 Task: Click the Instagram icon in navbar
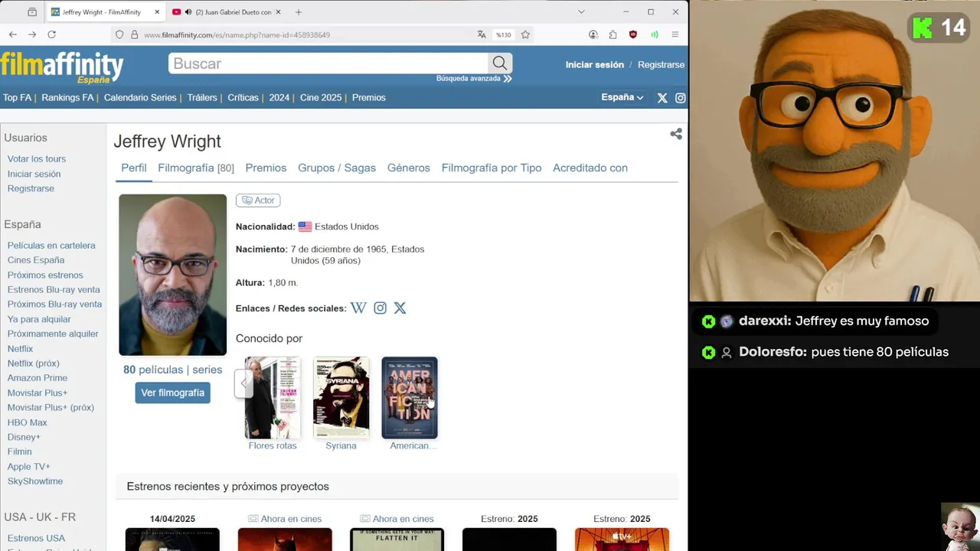(680, 98)
